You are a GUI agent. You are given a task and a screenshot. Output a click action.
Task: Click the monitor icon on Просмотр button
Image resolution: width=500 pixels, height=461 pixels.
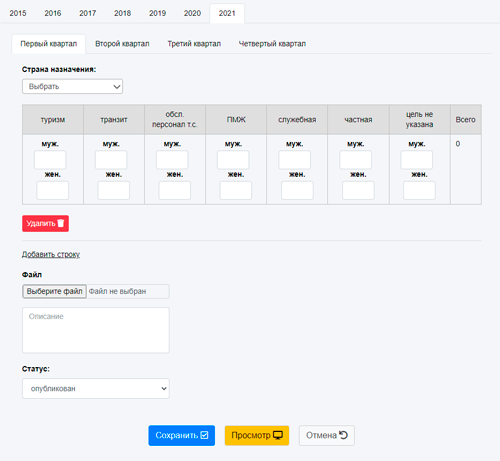[x=278, y=435]
